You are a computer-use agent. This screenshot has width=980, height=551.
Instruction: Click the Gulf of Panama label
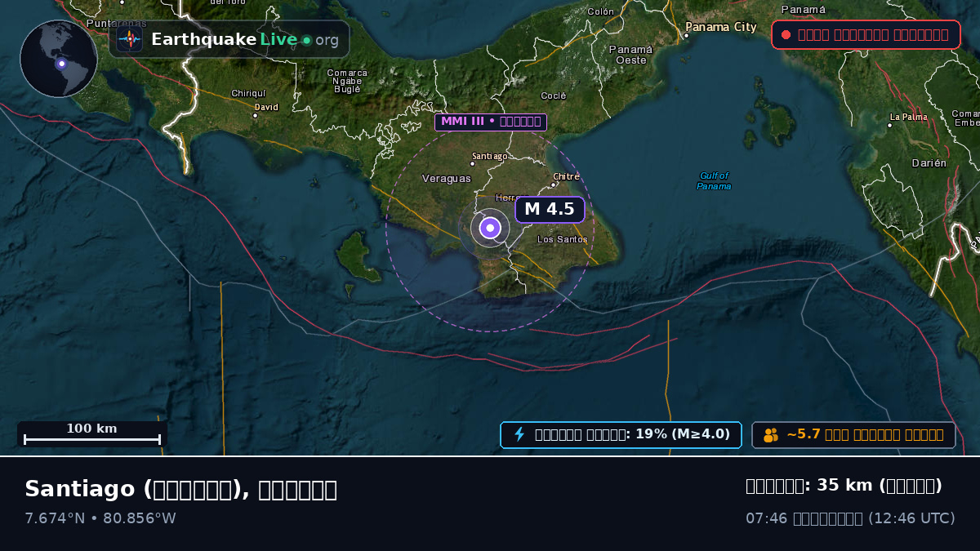tap(714, 180)
